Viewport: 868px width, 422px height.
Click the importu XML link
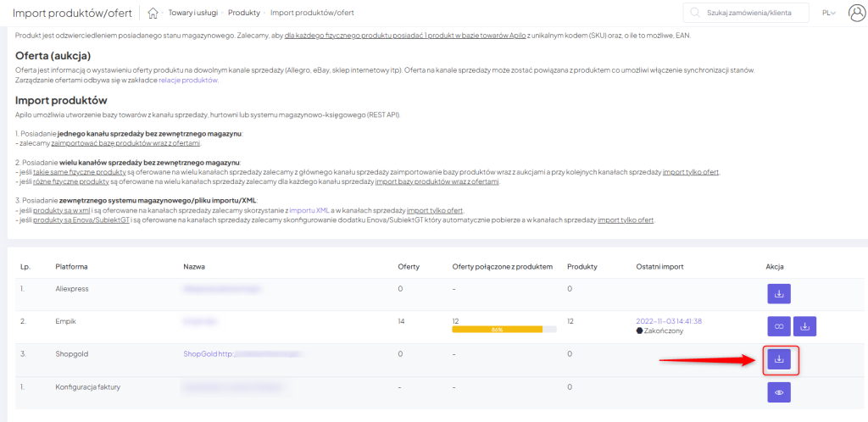309,209
